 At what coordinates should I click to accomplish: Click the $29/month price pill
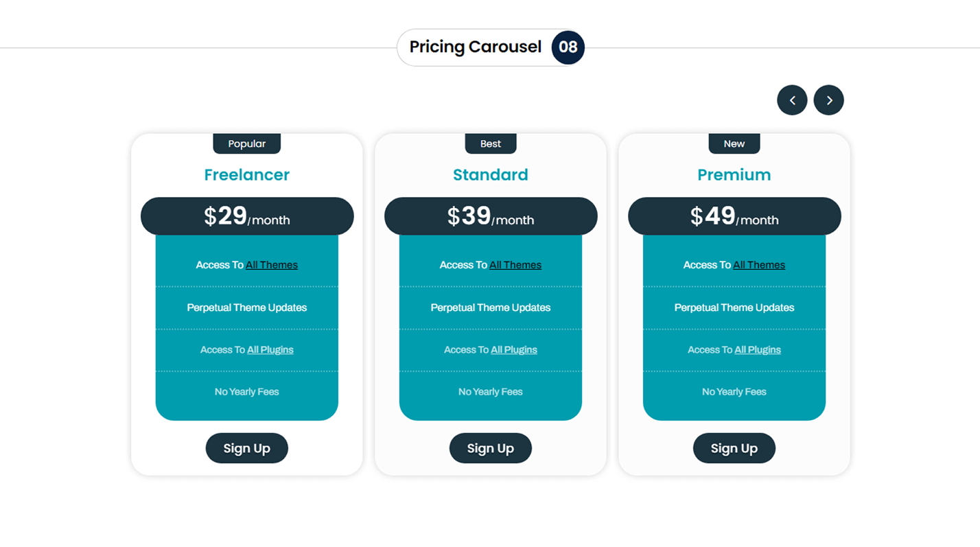(246, 216)
